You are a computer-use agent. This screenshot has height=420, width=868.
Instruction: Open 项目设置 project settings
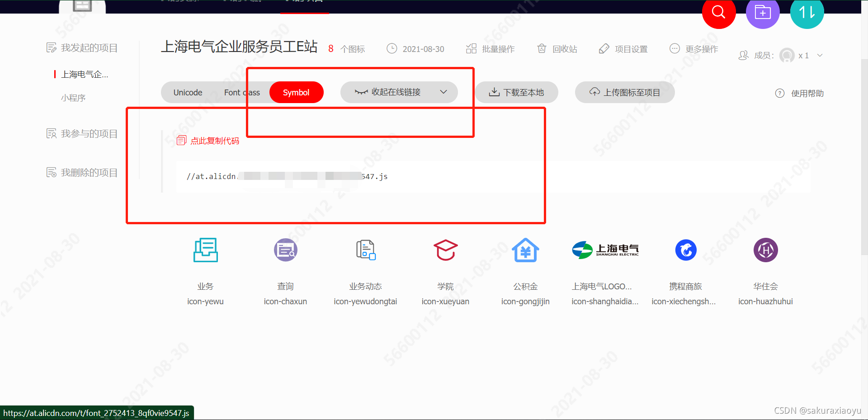pos(623,49)
